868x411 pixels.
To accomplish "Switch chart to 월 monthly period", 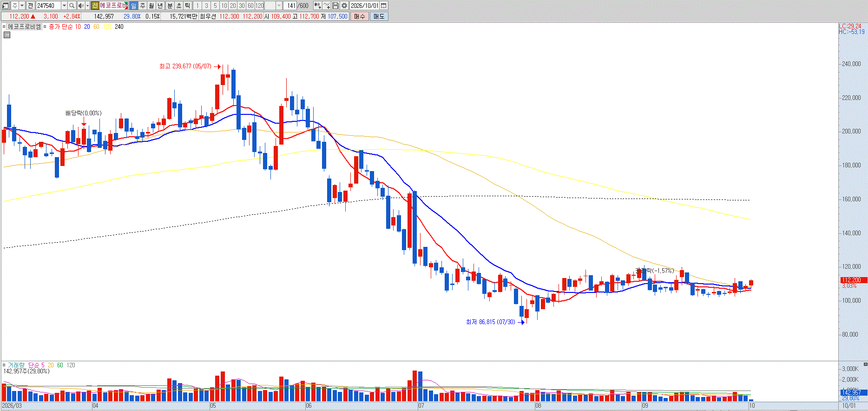I will coord(151,6).
